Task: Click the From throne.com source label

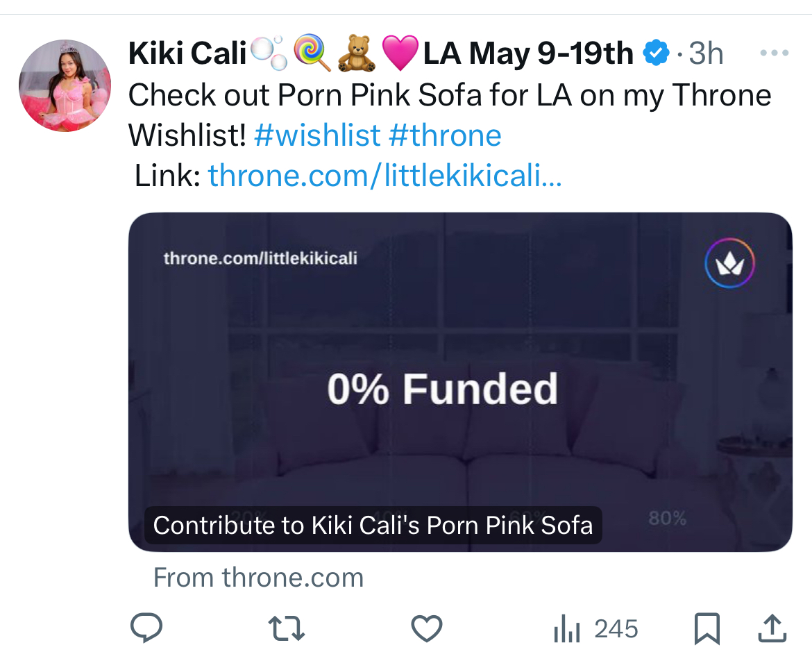Action: click(258, 577)
